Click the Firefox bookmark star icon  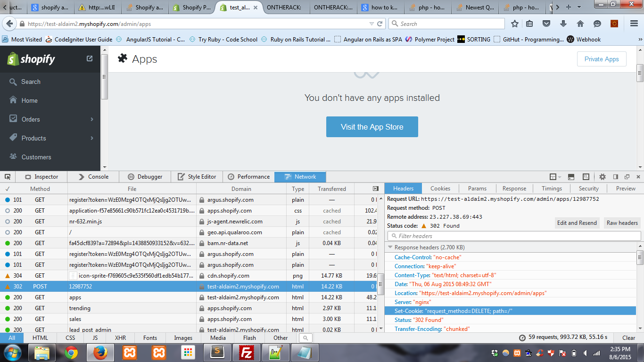pos(515,24)
